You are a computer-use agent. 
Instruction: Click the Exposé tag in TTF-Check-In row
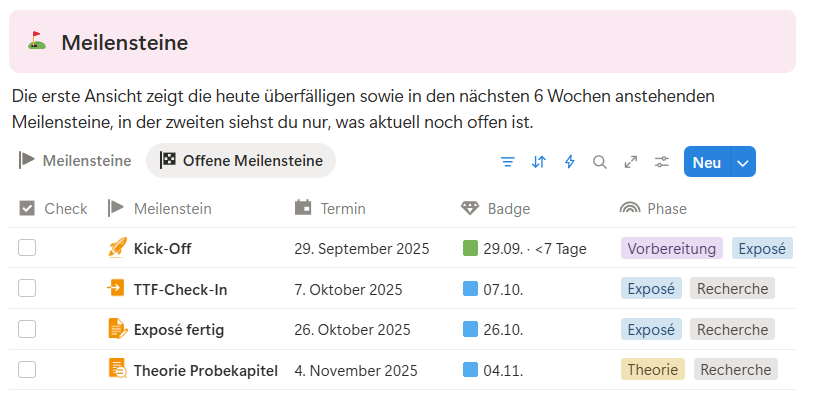(651, 288)
